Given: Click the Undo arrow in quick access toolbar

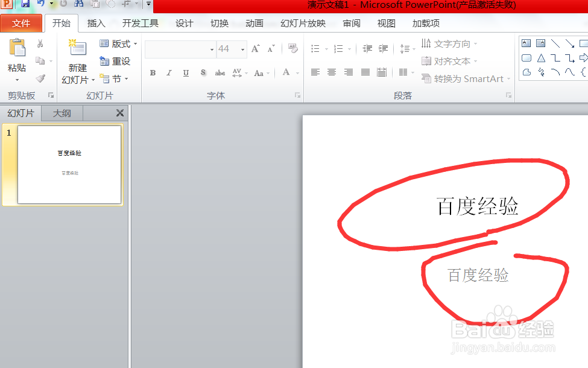Looking at the screenshot, I should point(40,4).
